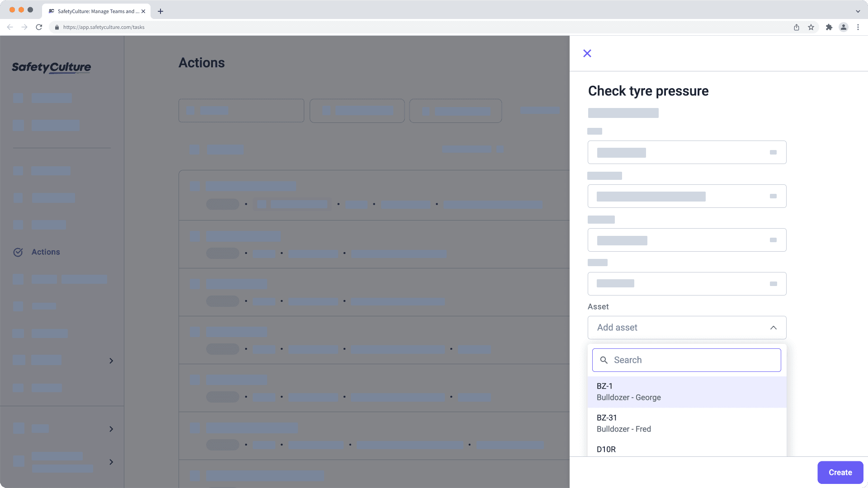
Task: Click the Add asset combo box label
Action: tap(617, 327)
